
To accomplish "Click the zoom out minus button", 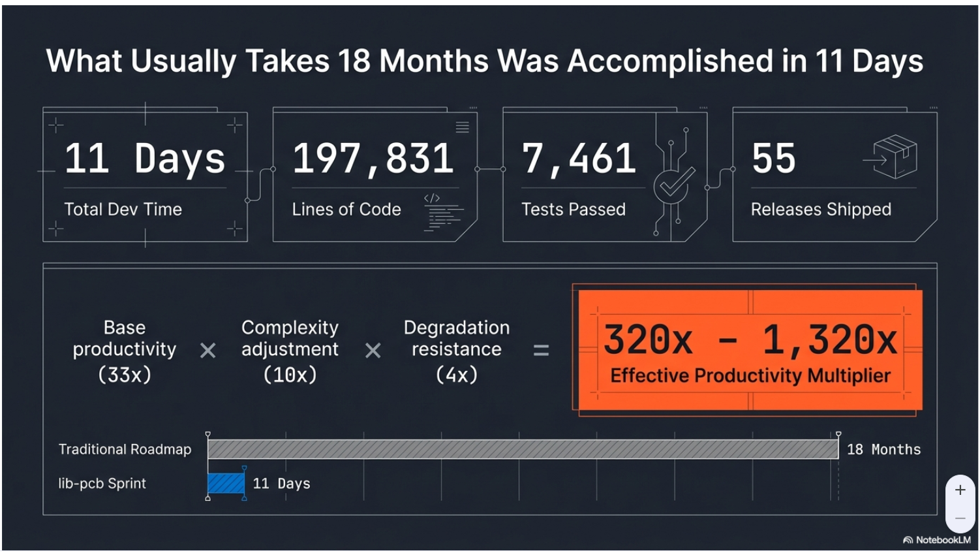I will click(x=960, y=517).
